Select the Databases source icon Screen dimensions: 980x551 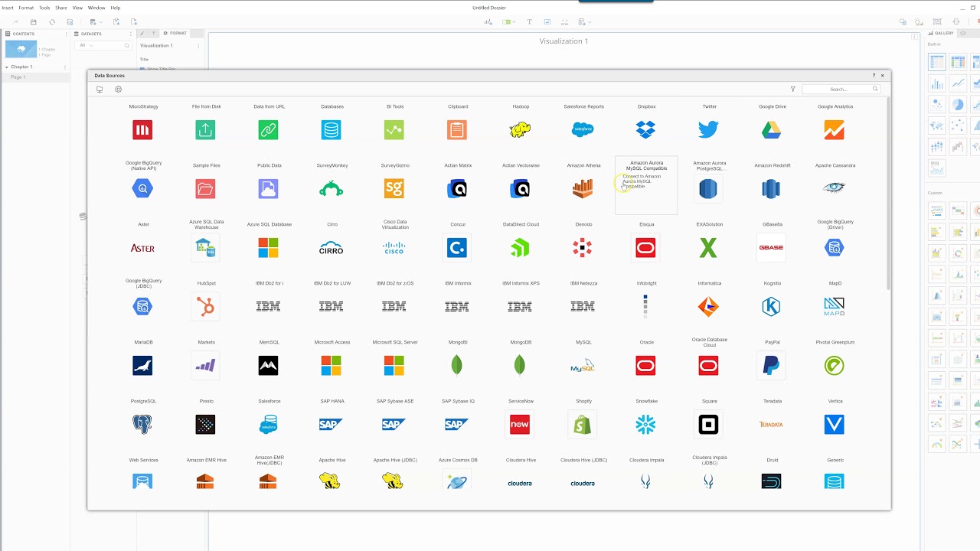point(331,130)
